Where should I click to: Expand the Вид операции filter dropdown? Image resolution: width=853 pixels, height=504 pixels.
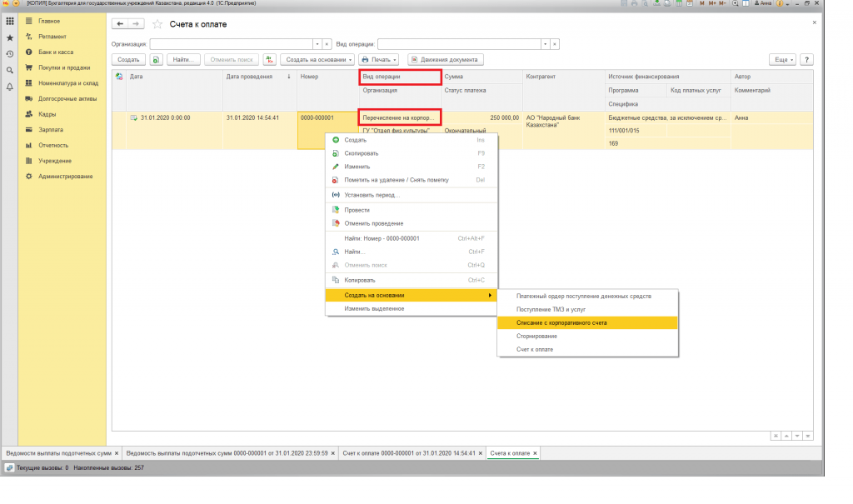coord(545,43)
